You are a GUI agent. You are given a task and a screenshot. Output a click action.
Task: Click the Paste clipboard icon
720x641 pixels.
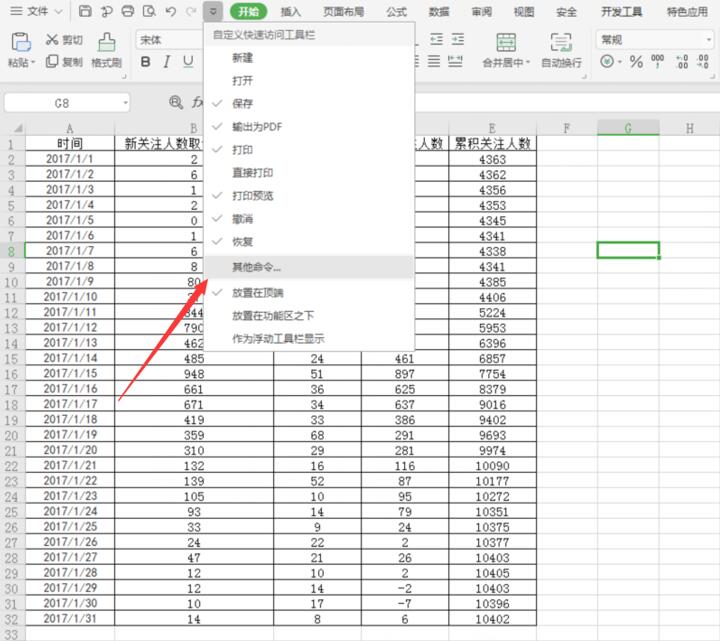tap(21, 42)
